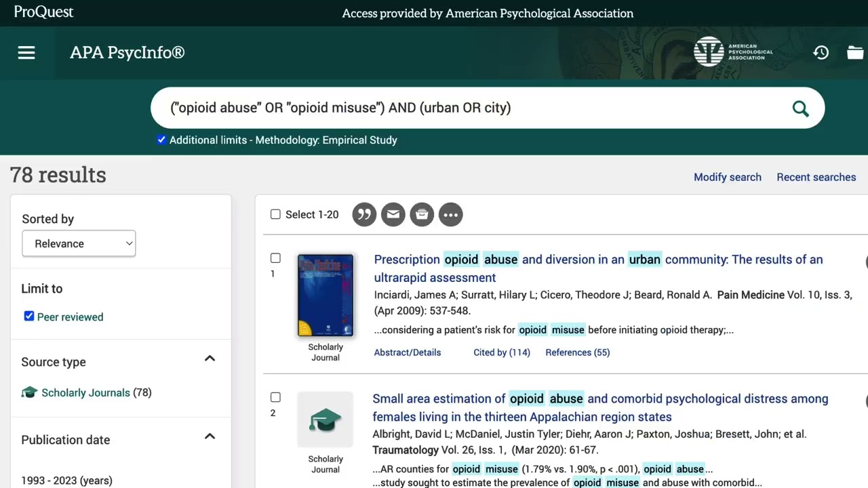This screenshot has width=868, height=488.
Task: Open the Recent searches link
Action: coord(816,177)
